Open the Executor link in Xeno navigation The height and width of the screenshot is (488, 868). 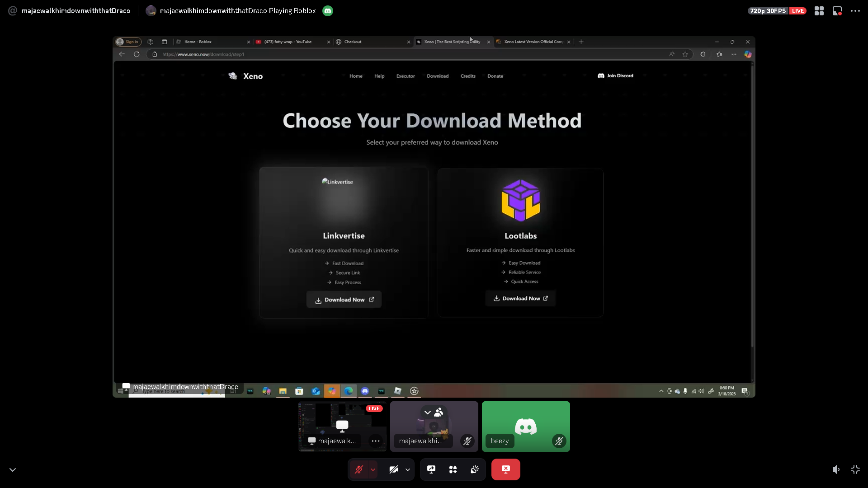point(406,76)
